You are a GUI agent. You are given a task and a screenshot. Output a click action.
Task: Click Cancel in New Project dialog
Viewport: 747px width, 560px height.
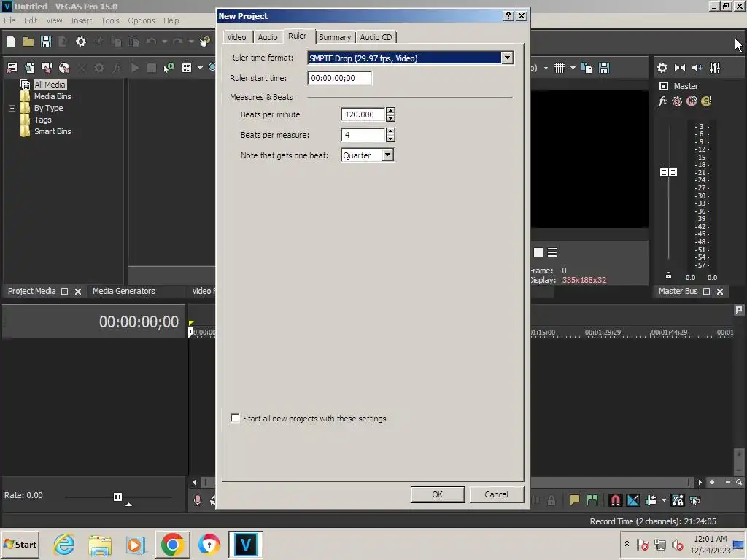click(496, 494)
